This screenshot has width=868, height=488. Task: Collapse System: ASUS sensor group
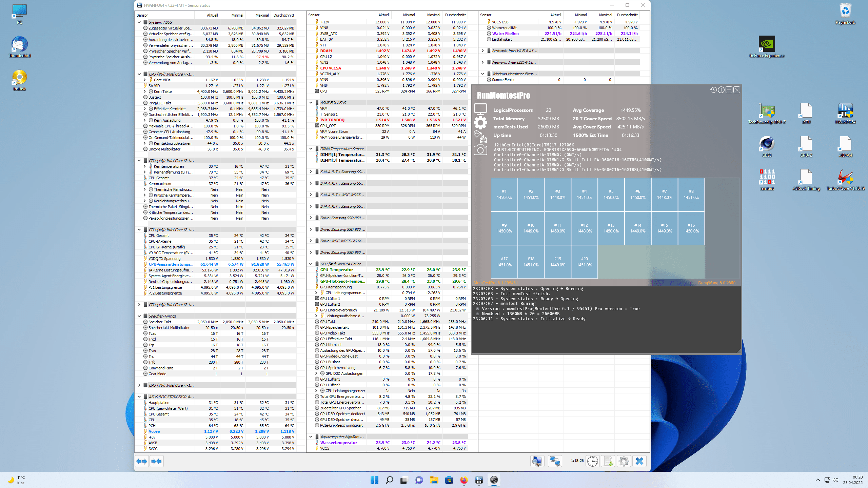tap(139, 22)
